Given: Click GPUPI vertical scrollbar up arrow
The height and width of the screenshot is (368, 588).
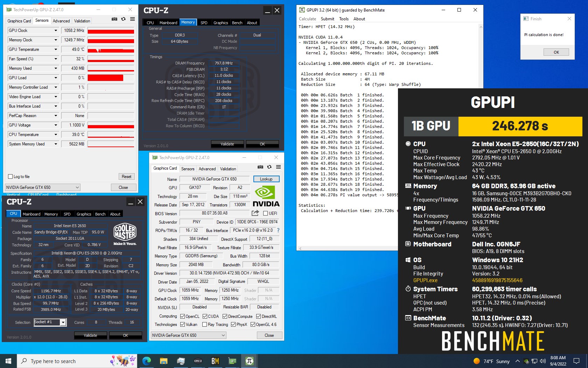Looking at the screenshot, I should tap(481, 27).
